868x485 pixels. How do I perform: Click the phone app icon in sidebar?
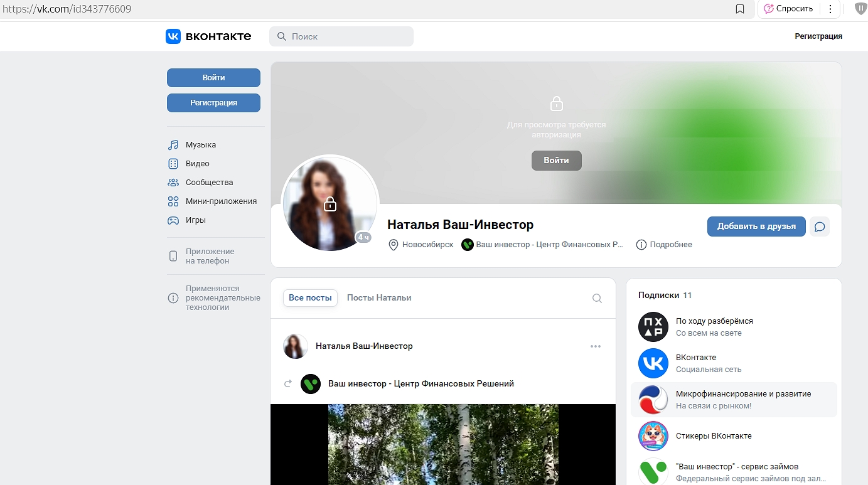pyautogui.click(x=173, y=256)
